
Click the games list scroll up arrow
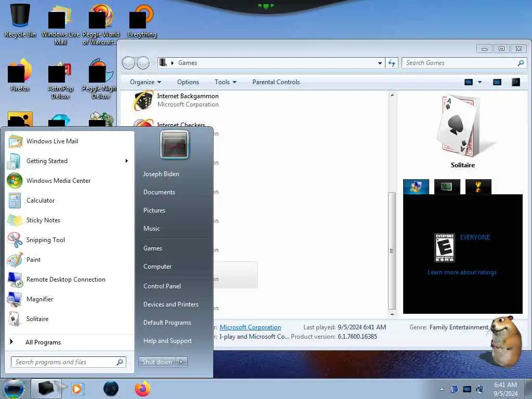(x=392, y=96)
